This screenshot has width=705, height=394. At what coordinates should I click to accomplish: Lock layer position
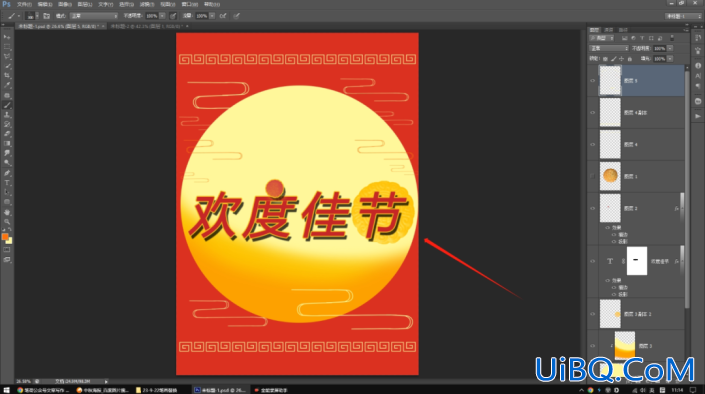(x=622, y=59)
